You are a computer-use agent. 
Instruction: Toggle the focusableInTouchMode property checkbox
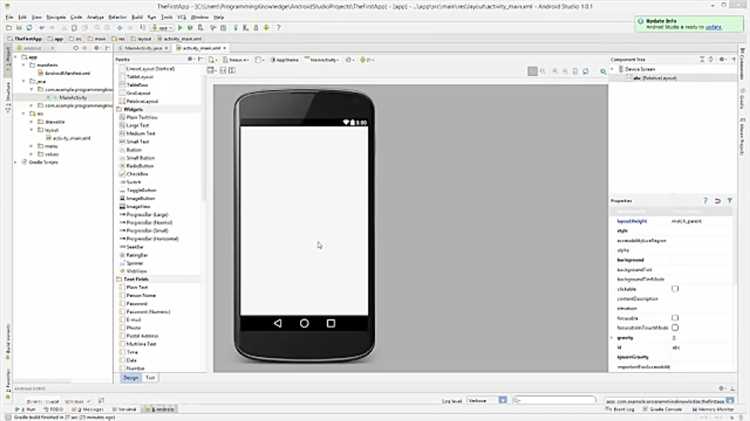click(x=675, y=328)
